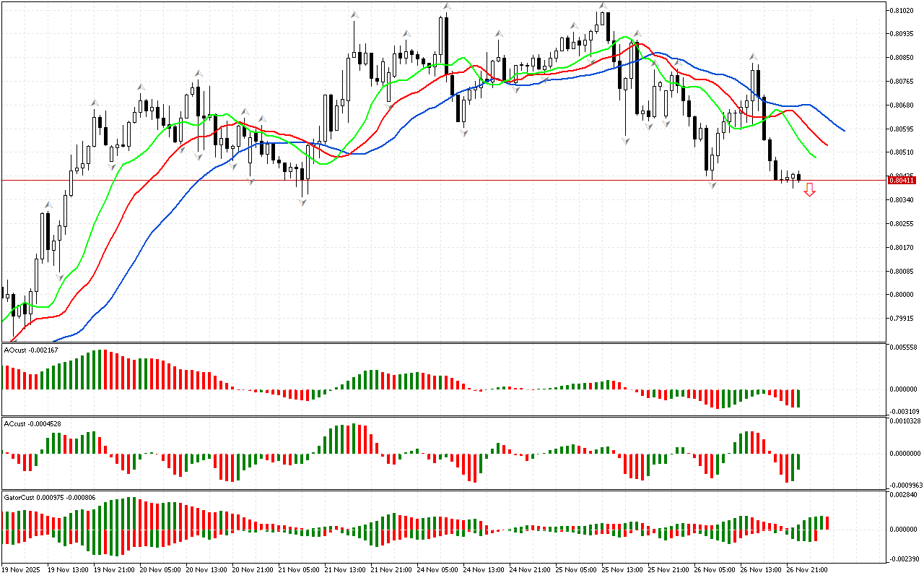This screenshot has height=578, width=924.
Task: Click the red down arrow sell signal
Action: click(x=810, y=190)
